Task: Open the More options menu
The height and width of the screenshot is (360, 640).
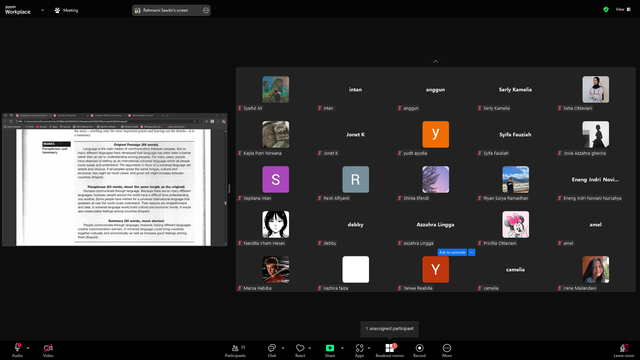Action: tap(447, 349)
